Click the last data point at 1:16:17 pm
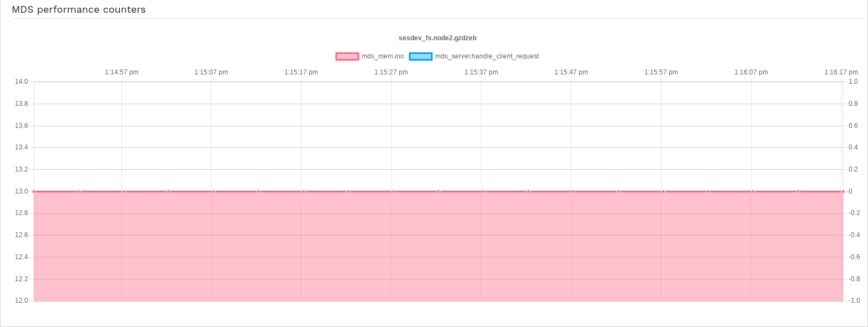868x327 pixels. point(843,191)
